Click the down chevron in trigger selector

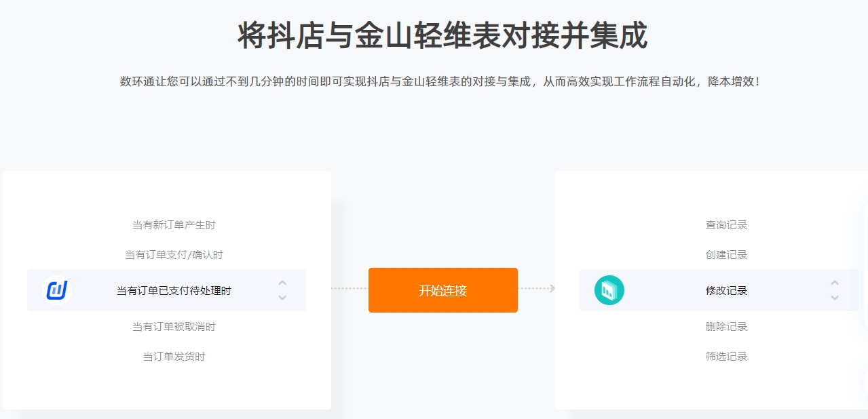click(282, 297)
